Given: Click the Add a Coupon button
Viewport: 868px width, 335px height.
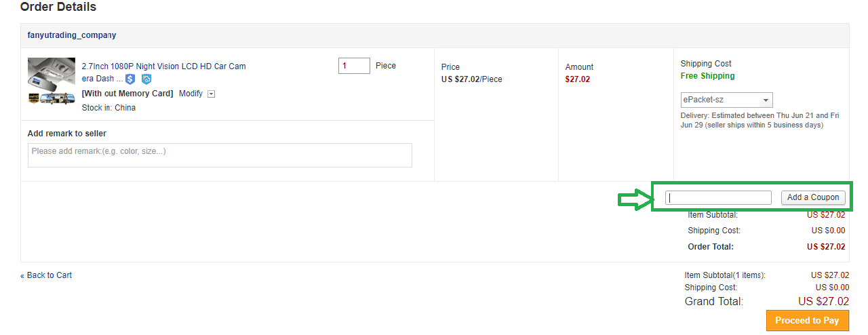Looking at the screenshot, I should point(813,197).
